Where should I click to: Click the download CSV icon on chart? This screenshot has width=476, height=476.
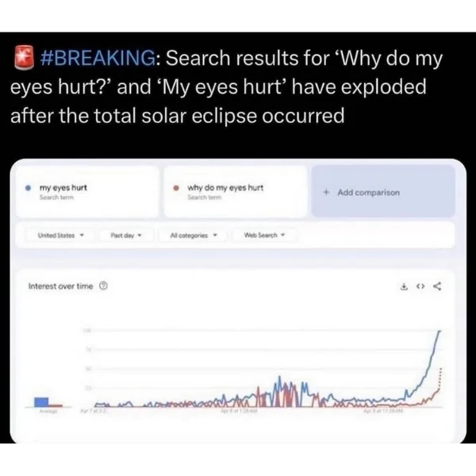(404, 286)
